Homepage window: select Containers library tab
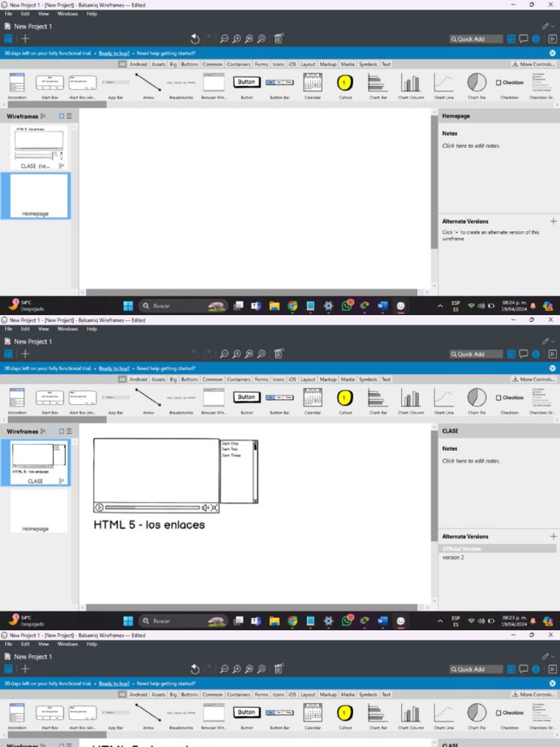This screenshot has height=747, width=560. (x=238, y=64)
